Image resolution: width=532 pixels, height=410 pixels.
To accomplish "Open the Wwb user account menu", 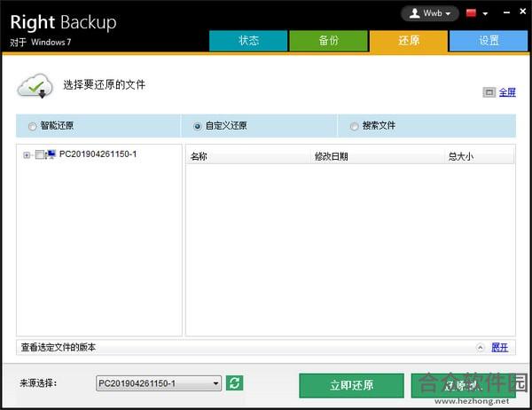I will click(430, 13).
